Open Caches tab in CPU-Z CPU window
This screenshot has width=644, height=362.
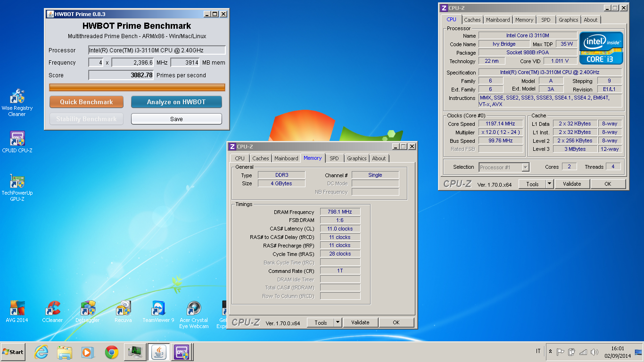coord(472,20)
